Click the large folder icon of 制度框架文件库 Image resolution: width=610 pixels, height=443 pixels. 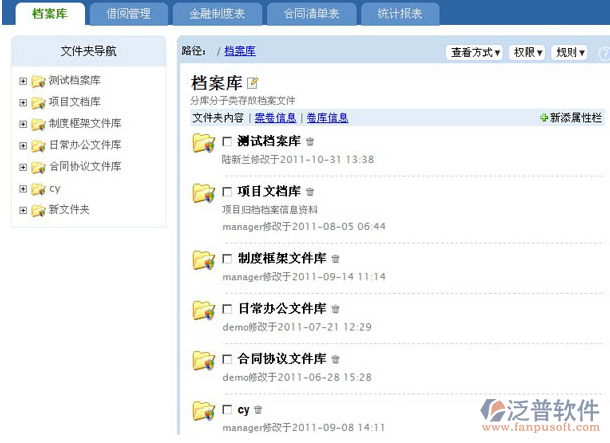click(x=203, y=260)
